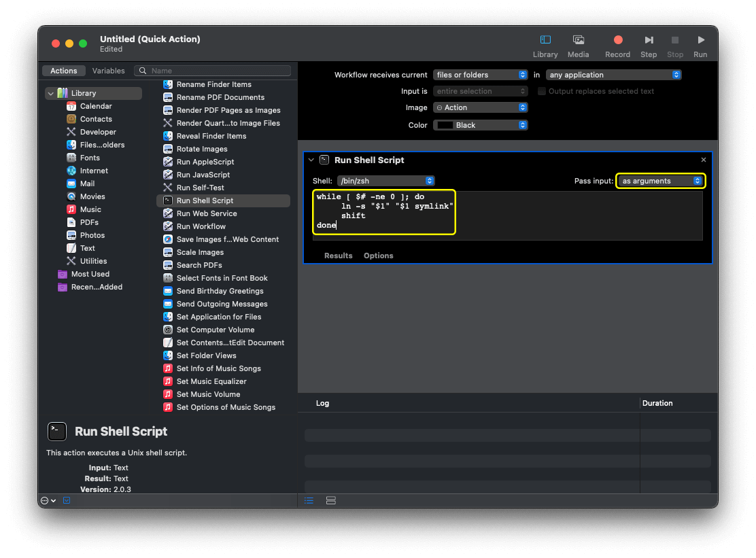
Task: Click the Record toolbar icon
Action: pos(617,40)
